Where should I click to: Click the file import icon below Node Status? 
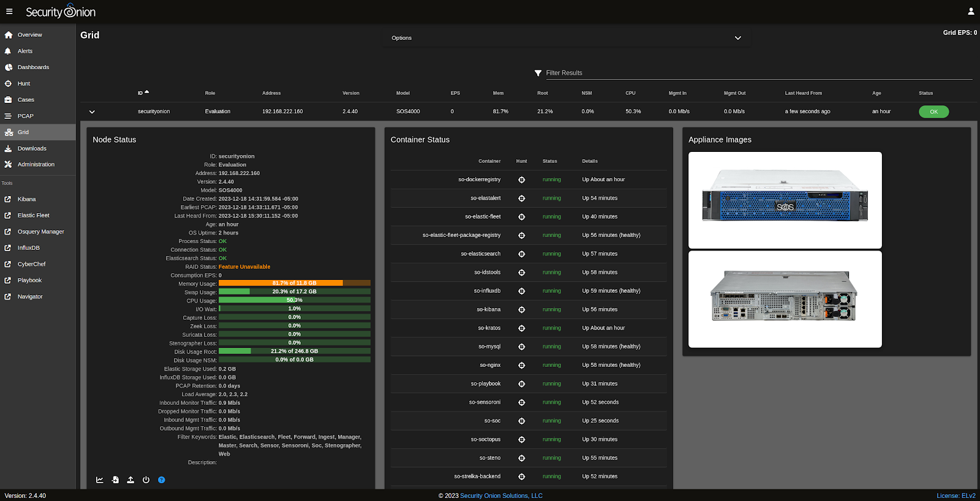115,480
